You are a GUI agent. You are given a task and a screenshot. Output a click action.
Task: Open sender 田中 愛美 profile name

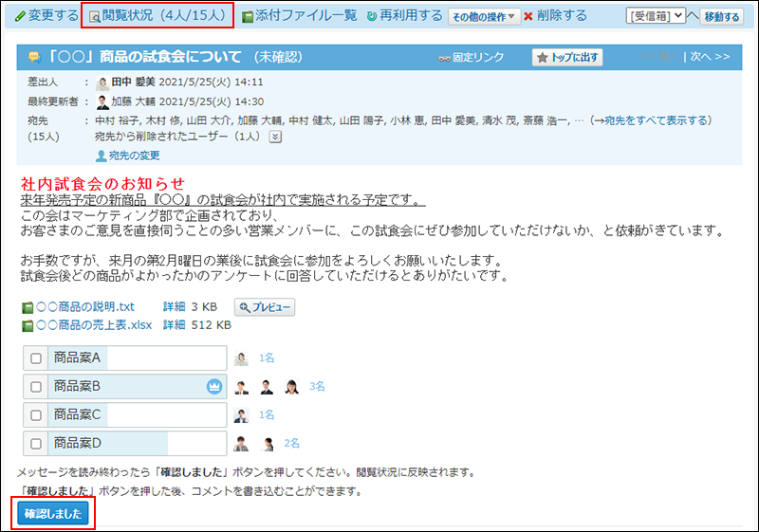pos(133,83)
